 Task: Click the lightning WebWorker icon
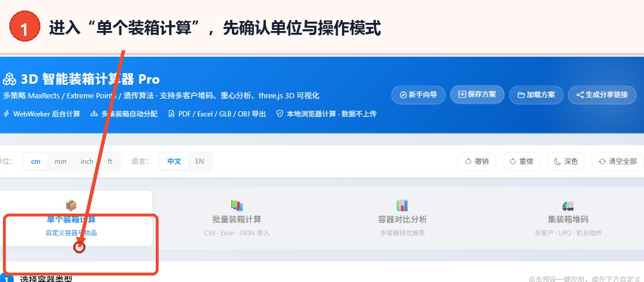(x=6, y=114)
